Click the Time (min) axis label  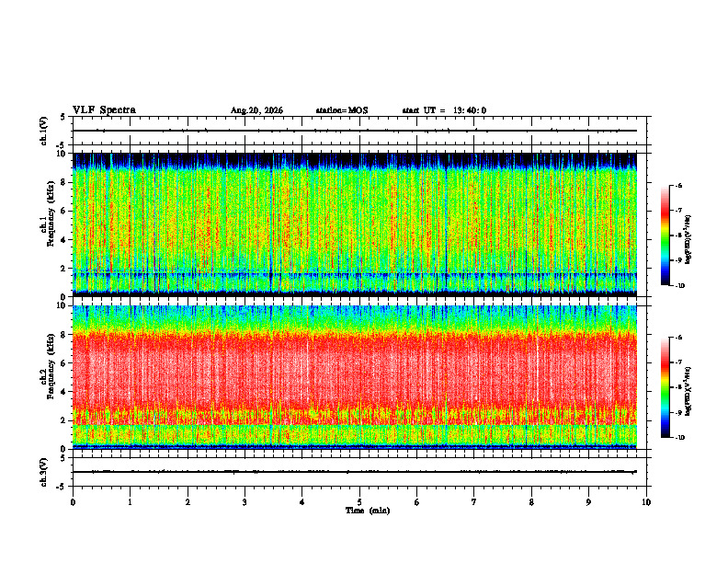point(368,511)
